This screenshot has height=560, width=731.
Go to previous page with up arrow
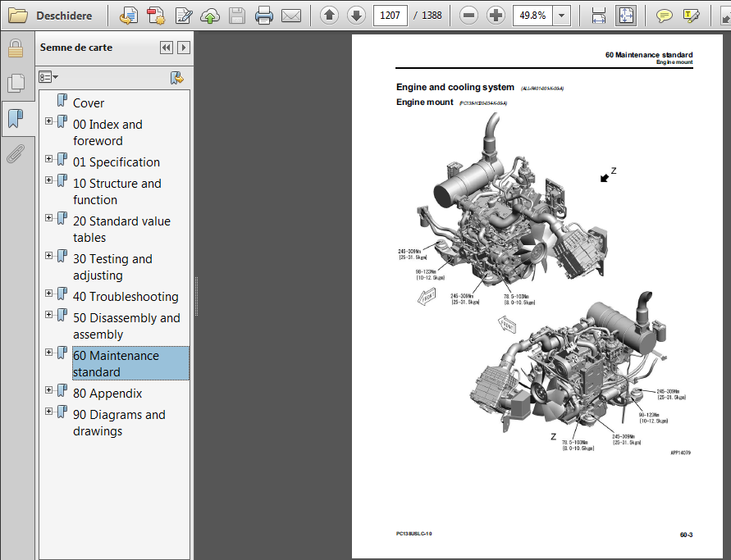(x=329, y=15)
